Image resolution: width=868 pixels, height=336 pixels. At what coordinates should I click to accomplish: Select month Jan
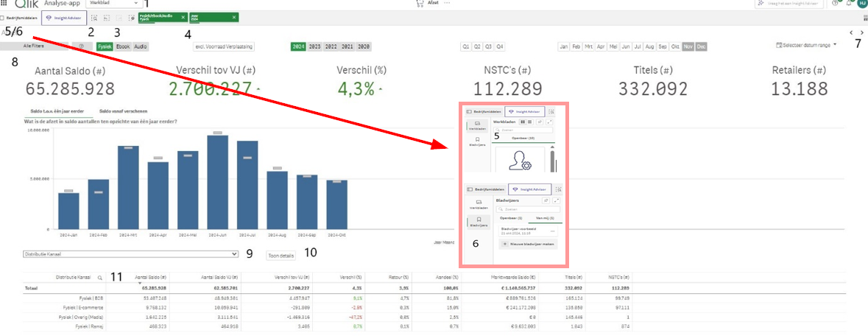(564, 46)
